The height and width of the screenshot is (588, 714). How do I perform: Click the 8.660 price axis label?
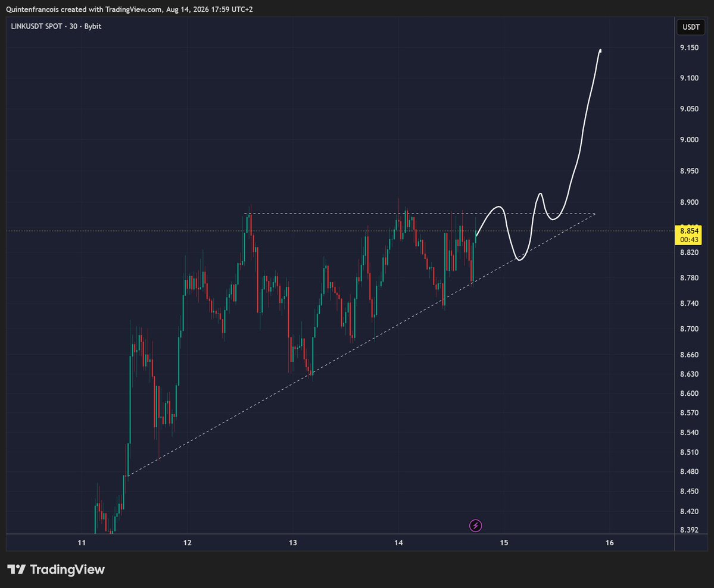pyautogui.click(x=689, y=355)
